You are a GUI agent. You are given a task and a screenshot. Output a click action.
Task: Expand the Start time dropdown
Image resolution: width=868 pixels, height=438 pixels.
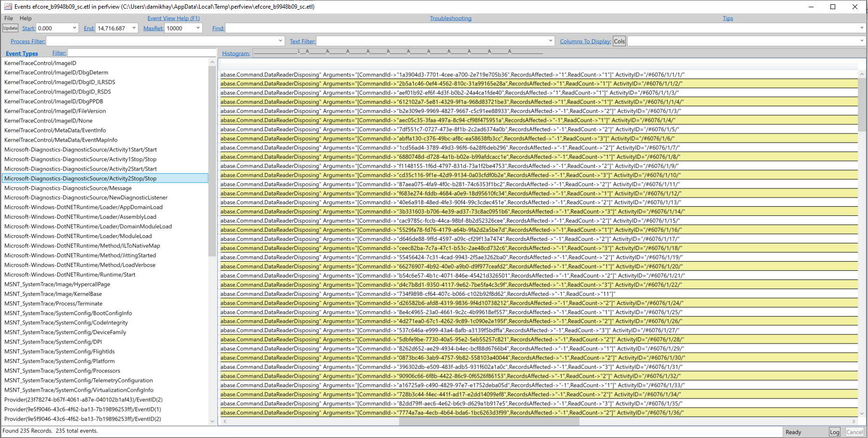pos(76,28)
